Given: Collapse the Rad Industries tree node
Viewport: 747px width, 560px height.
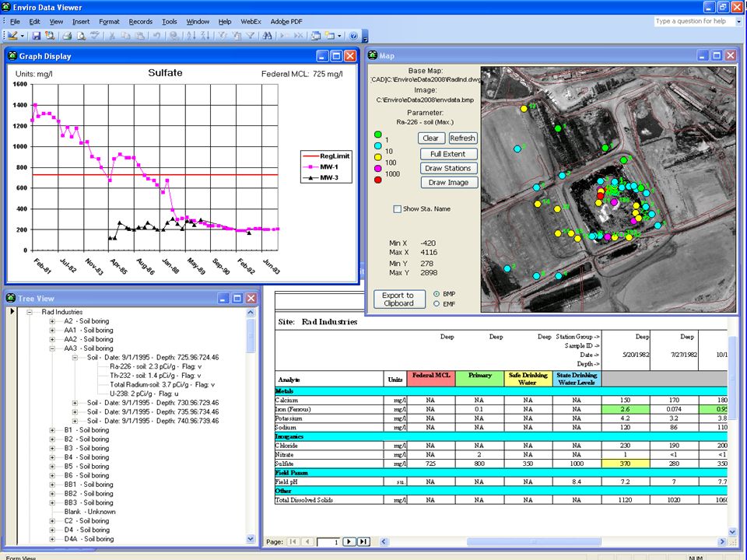Looking at the screenshot, I should click(30, 313).
